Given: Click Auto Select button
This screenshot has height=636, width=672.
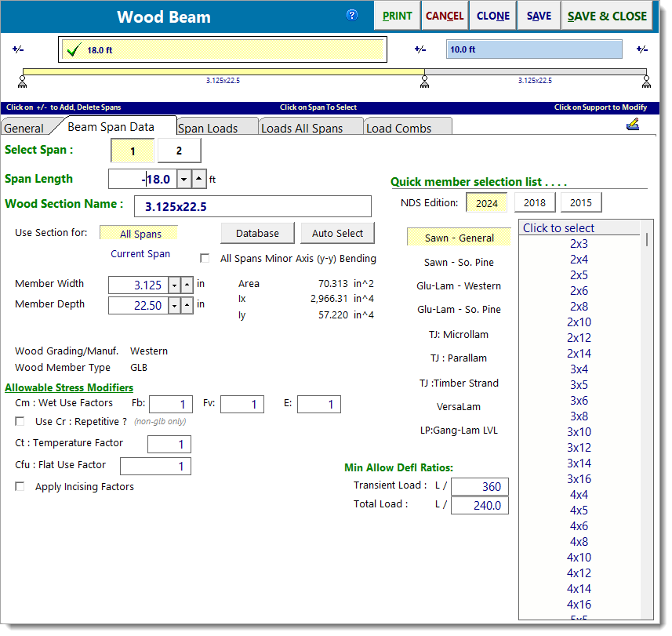Looking at the screenshot, I should point(337,233).
